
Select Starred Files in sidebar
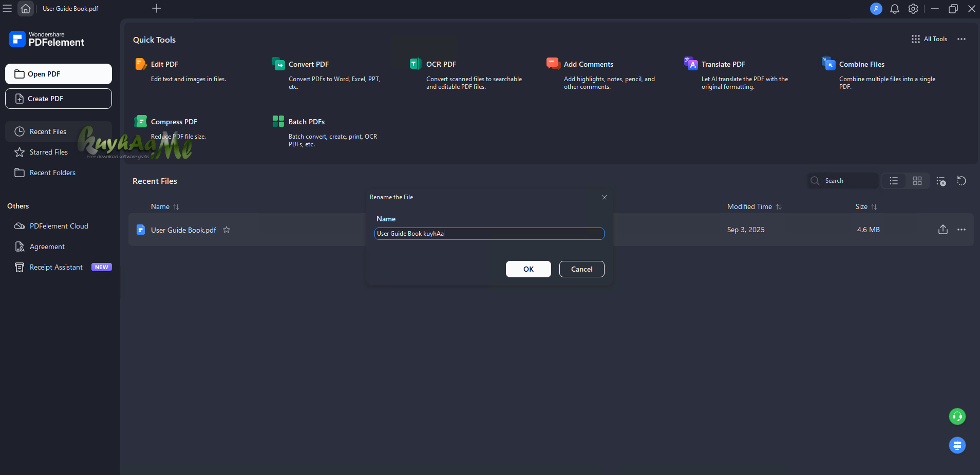59,152
